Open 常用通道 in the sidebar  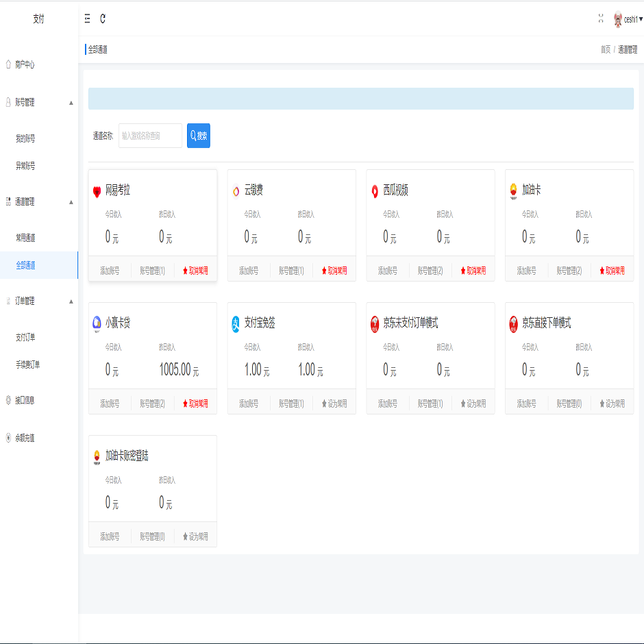[25, 238]
